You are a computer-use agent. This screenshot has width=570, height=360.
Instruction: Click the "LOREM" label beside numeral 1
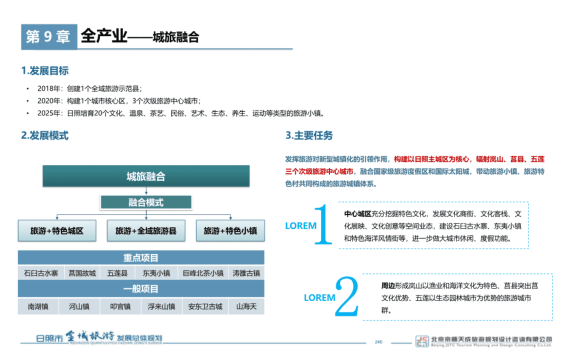301,226
